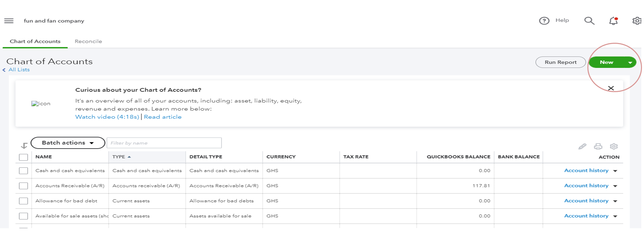Open the Watch video (4:18s) link
This screenshot has height=242, width=644.
point(107,117)
